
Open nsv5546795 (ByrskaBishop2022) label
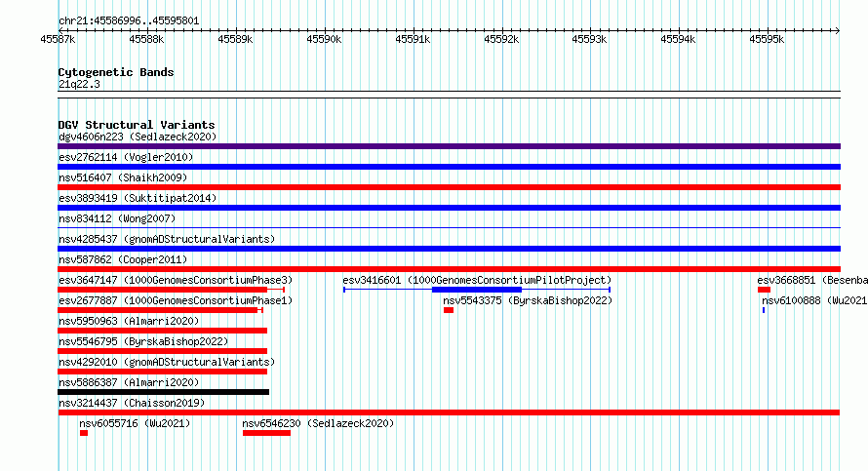(x=143, y=341)
